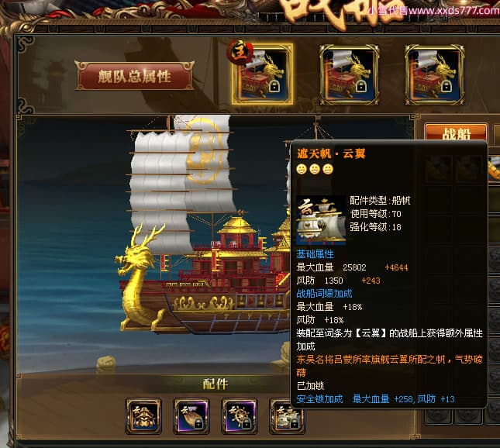Click the golden item in the top inventory slot
Image resolution: width=500 pixels, height=448 pixels.
pyautogui.click(x=494, y=168)
